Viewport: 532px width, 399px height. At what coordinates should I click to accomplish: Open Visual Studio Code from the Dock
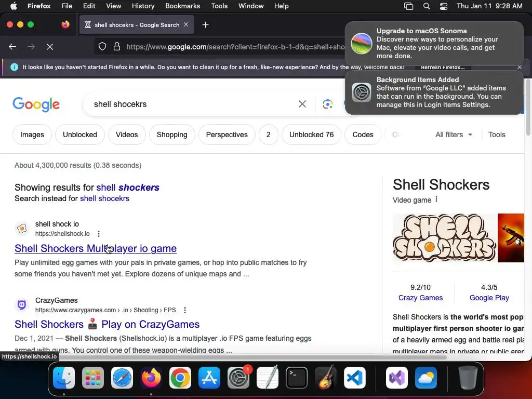[x=355, y=378]
